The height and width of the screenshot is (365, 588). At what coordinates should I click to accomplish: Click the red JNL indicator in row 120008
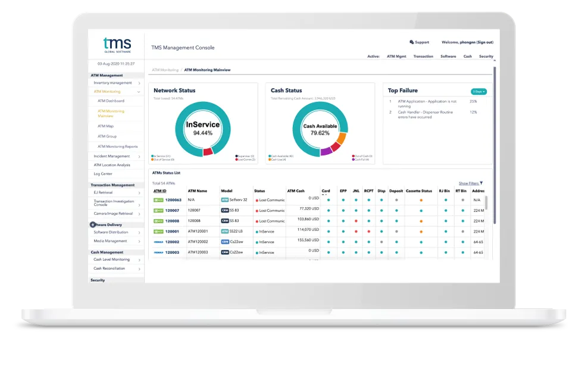(x=355, y=219)
